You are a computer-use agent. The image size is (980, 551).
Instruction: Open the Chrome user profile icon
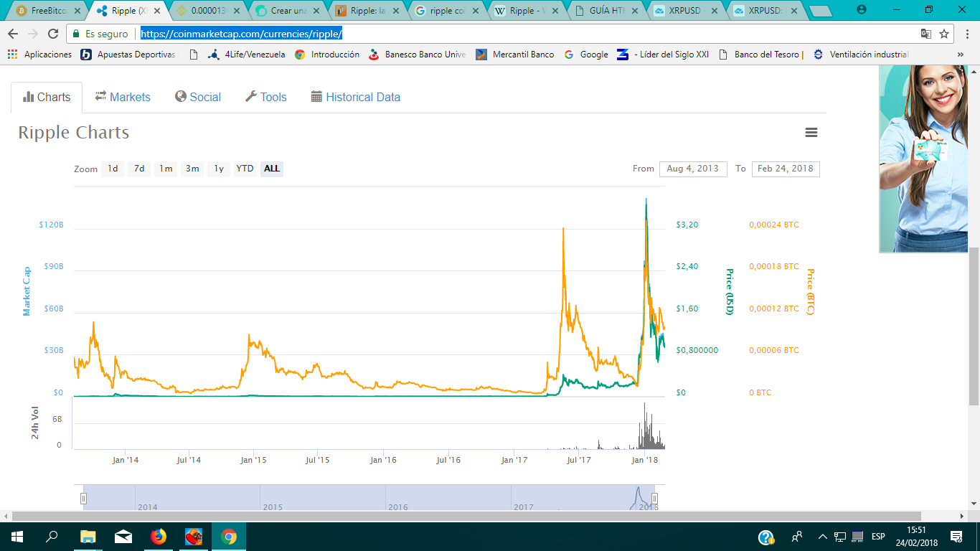tap(862, 10)
